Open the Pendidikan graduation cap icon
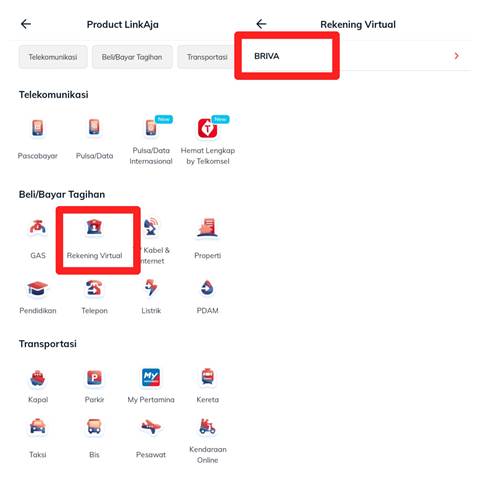Viewport: 480px width, 480px height. coord(38,289)
